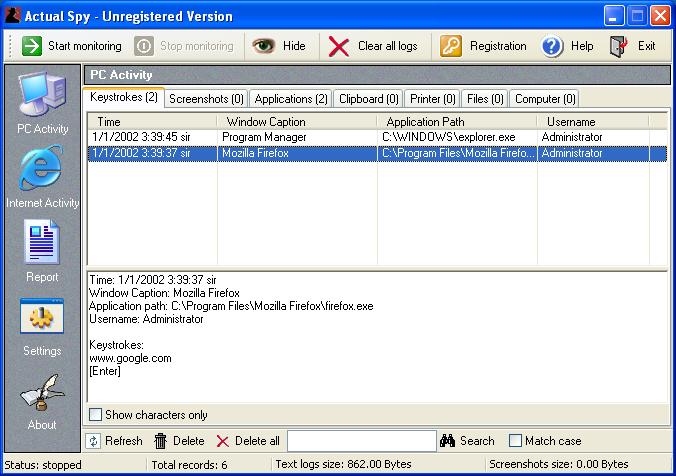Sort by the Time column header
Screen dimensions: 676x476
tap(152, 122)
